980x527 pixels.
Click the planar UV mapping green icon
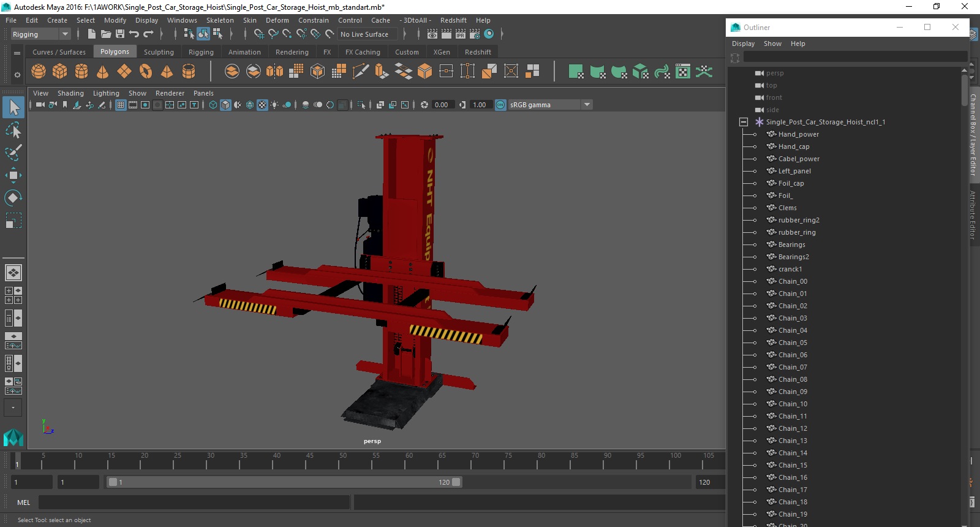(576, 72)
